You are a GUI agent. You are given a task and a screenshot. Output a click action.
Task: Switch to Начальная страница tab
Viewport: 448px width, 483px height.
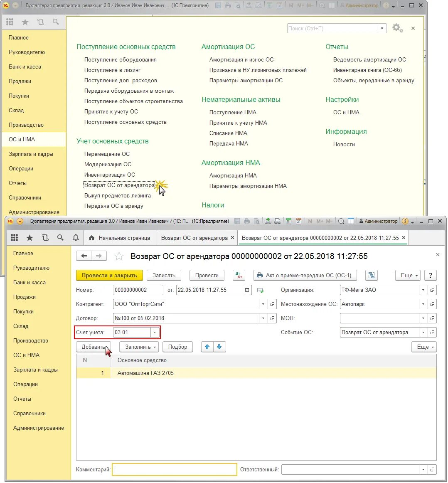tap(120, 238)
